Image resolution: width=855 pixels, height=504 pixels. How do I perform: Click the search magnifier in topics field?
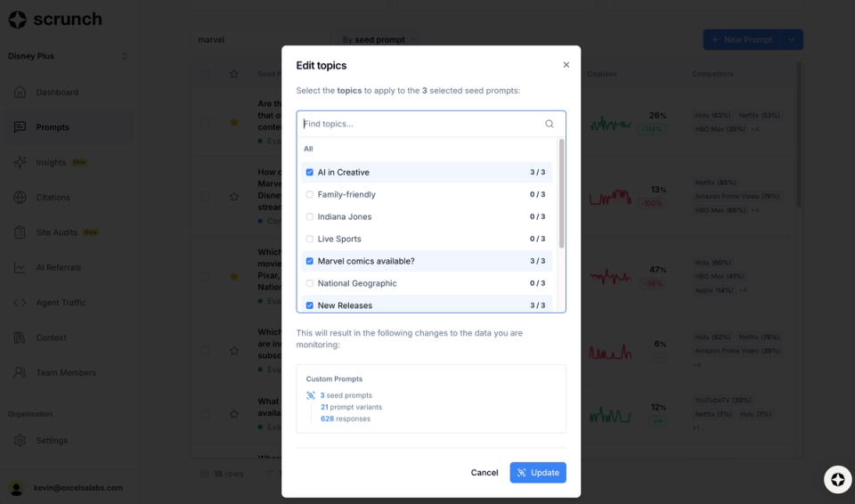550,124
